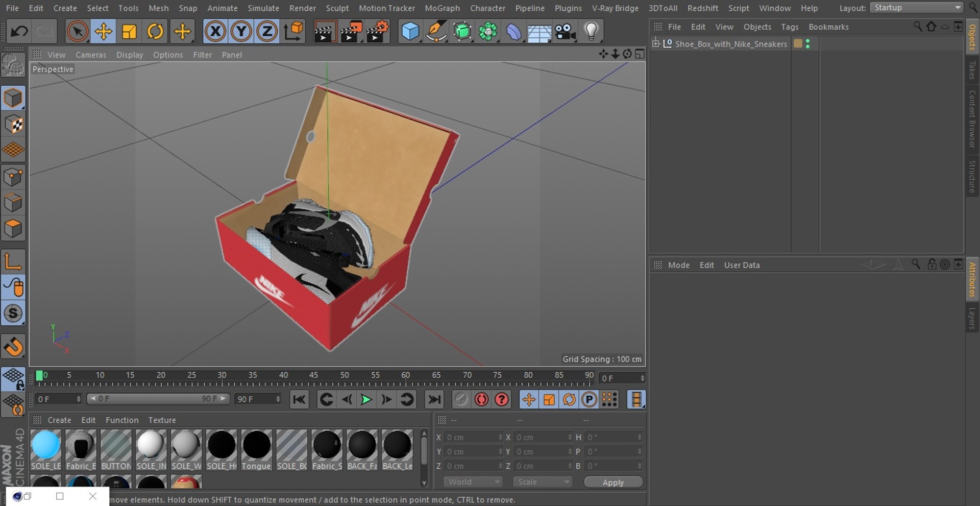
Task: Click the Undo arrow icon
Action: pyautogui.click(x=19, y=32)
